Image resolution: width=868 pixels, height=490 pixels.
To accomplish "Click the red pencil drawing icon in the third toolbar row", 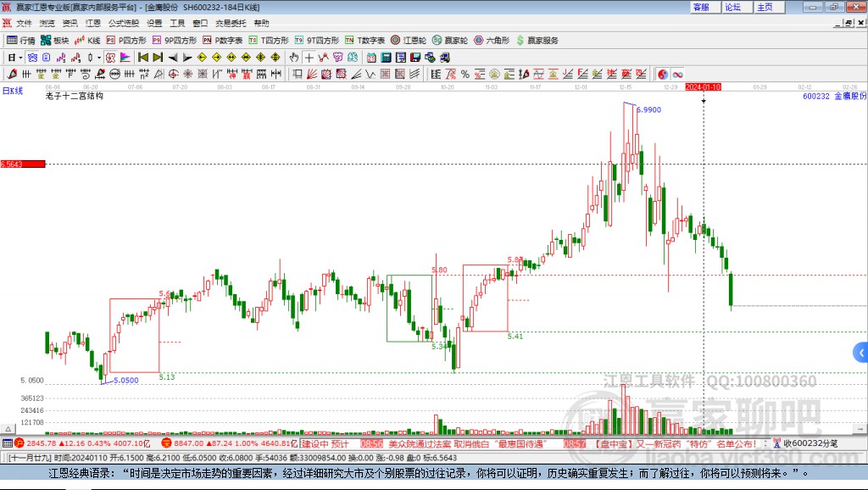I will (x=12, y=75).
